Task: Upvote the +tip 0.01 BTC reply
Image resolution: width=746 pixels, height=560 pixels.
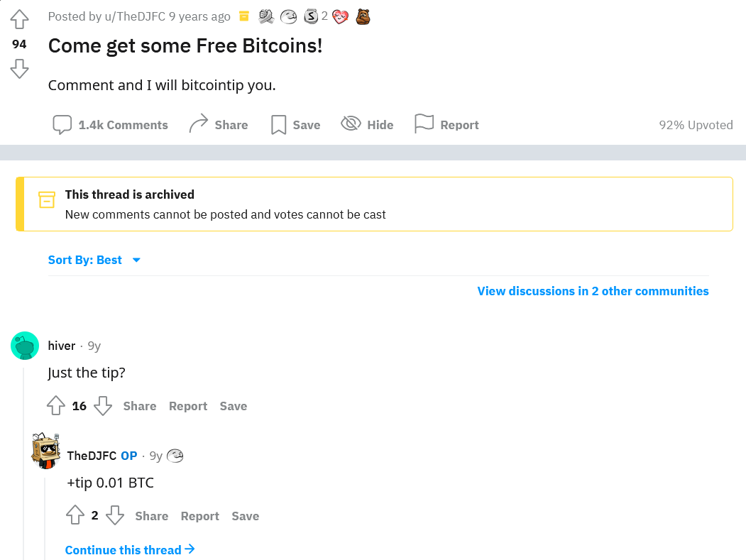Action: pos(75,515)
